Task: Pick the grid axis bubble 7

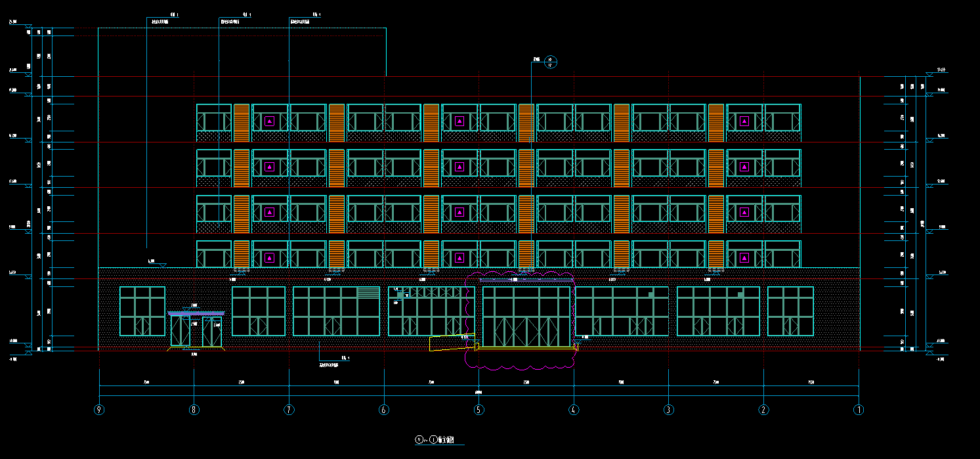Action: click(x=289, y=410)
